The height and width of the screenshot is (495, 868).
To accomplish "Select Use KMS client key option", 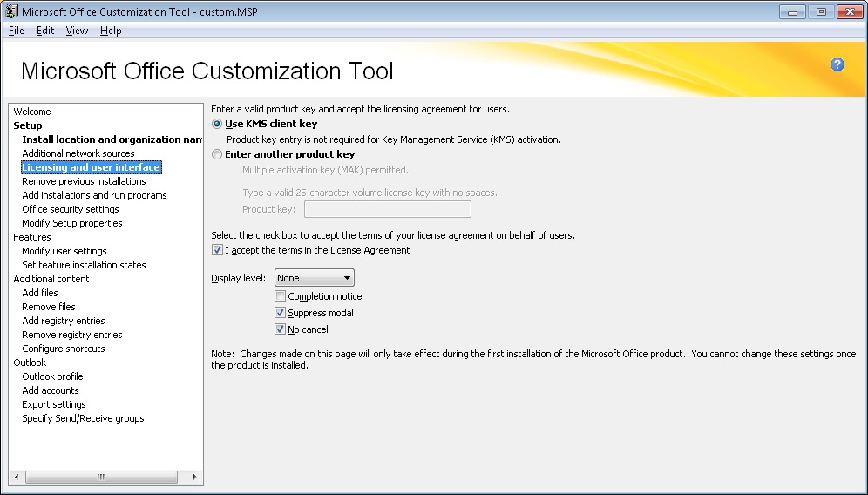I will tap(217, 124).
